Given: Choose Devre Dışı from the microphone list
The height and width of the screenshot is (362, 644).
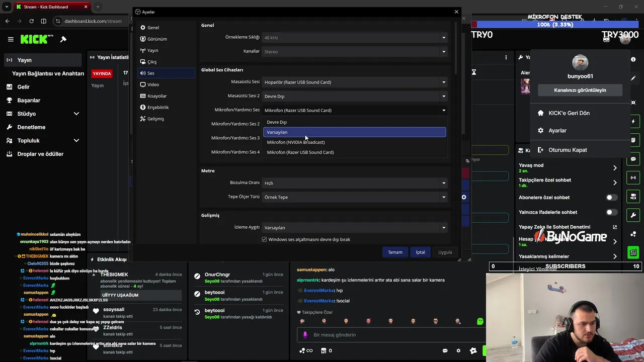Looking at the screenshot, I should (355, 122).
